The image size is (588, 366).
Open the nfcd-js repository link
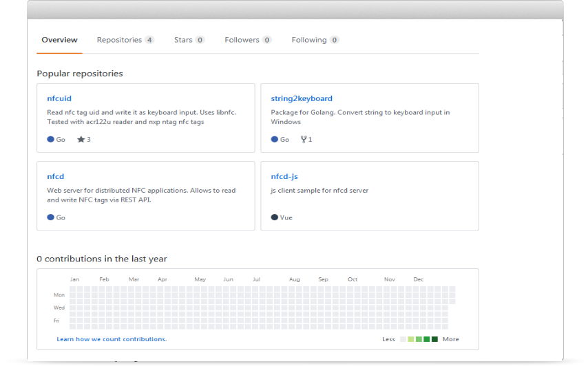point(284,177)
